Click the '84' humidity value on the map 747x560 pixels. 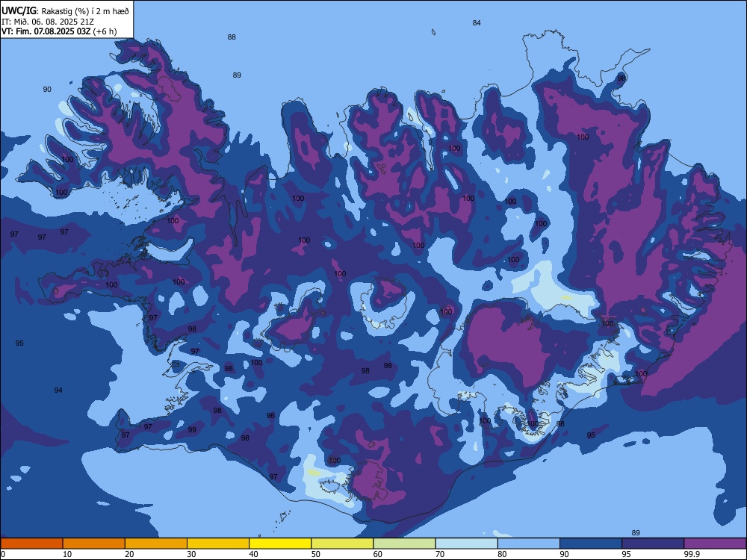[x=477, y=23]
